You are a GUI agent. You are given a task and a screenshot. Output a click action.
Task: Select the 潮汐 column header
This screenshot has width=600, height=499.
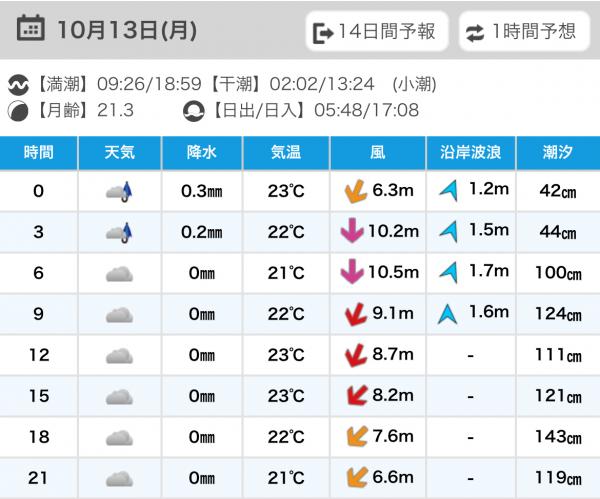pyautogui.click(x=558, y=153)
